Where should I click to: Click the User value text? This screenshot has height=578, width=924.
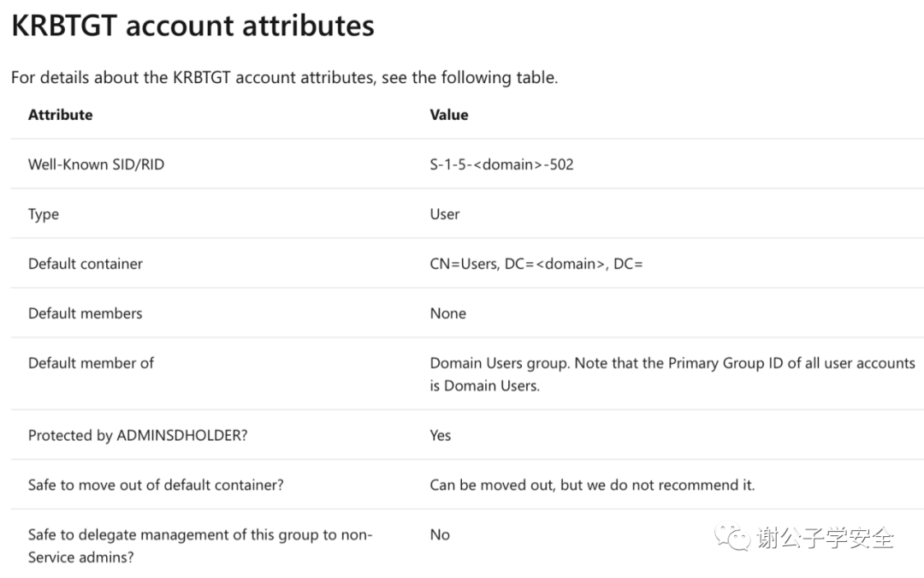coord(445,214)
